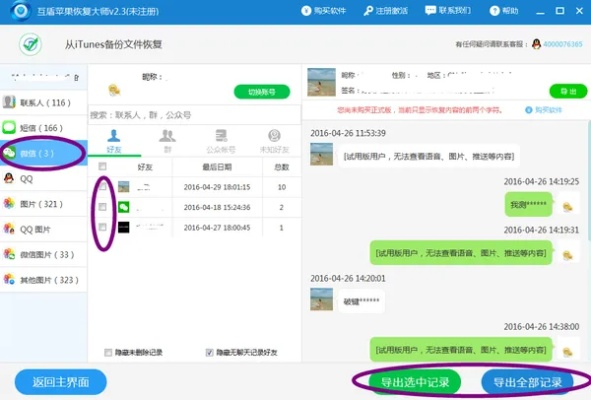This screenshot has height=400, width=591.
Task: Click the 我测****** green message bubble
Action: click(528, 204)
